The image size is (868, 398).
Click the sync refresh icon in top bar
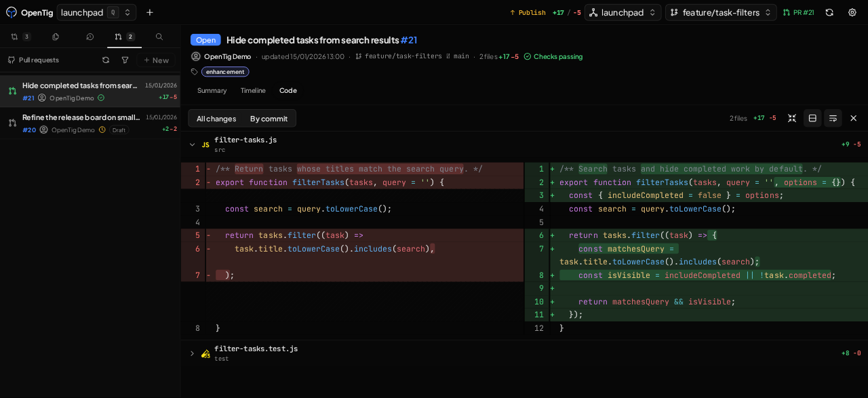[x=829, y=12]
